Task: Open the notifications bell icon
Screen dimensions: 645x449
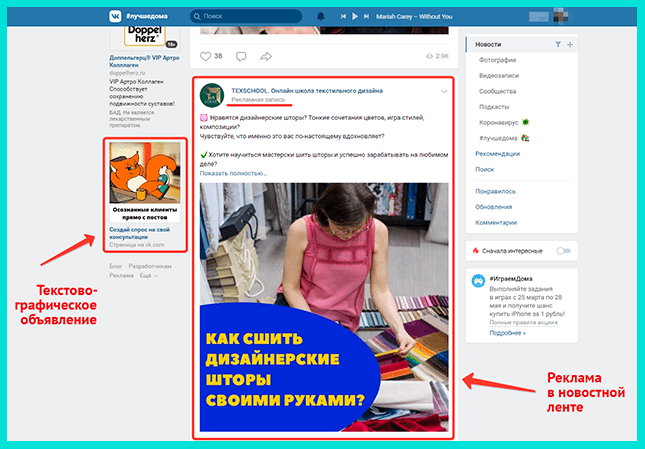Action: (x=320, y=16)
